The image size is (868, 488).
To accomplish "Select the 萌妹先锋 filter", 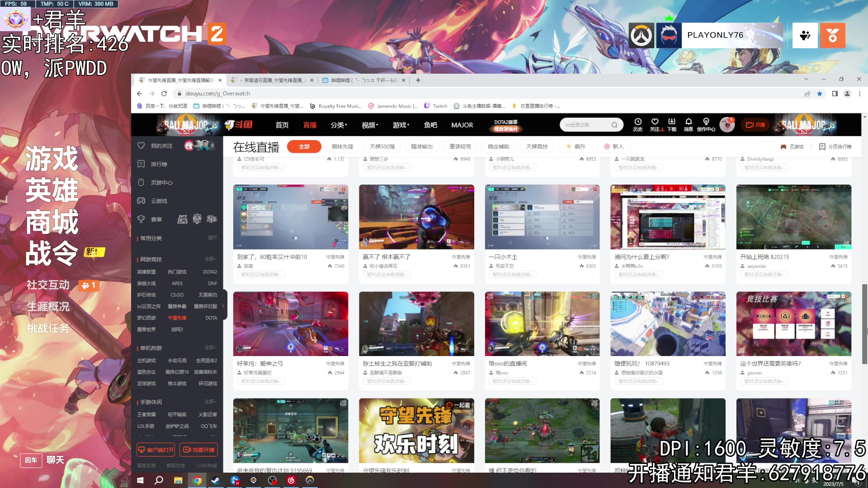I will click(342, 146).
